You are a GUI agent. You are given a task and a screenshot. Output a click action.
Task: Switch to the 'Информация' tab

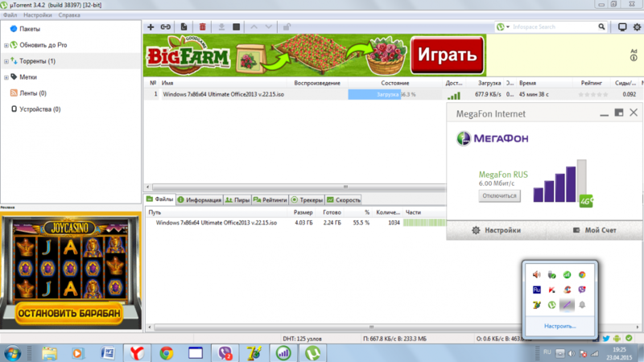[x=200, y=200]
